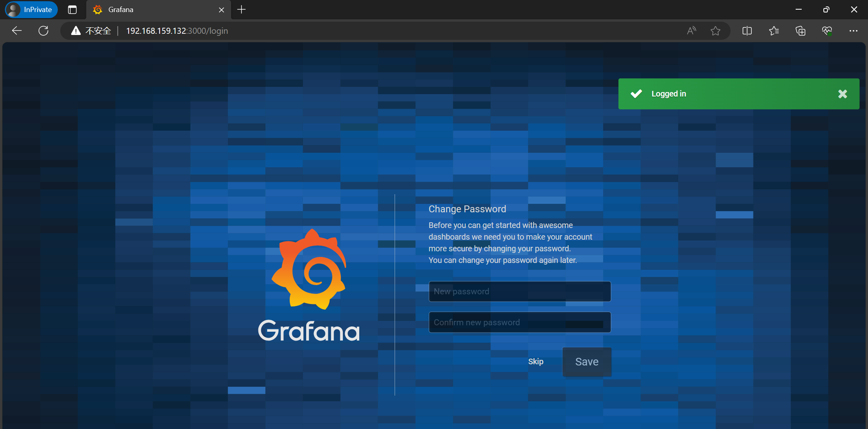Select the Grafana tab
The height and width of the screenshot is (429, 868).
click(159, 10)
